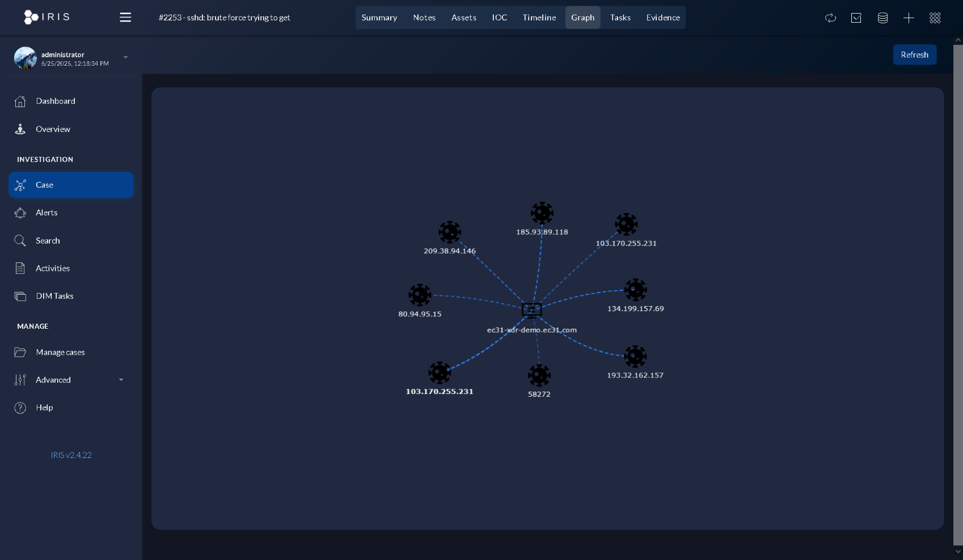Click the plus add icon in top bar
The image size is (963, 560).
pyautogui.click(x=909, y=18)
